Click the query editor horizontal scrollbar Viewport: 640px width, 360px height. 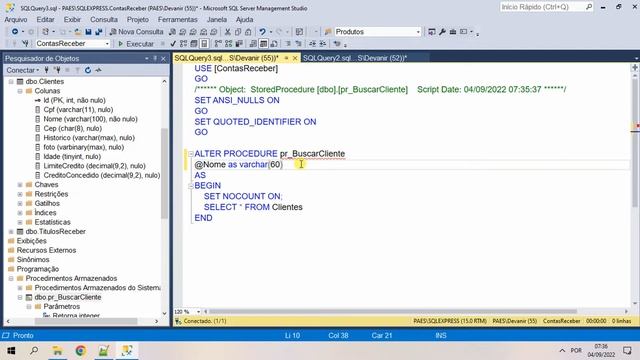393,311
